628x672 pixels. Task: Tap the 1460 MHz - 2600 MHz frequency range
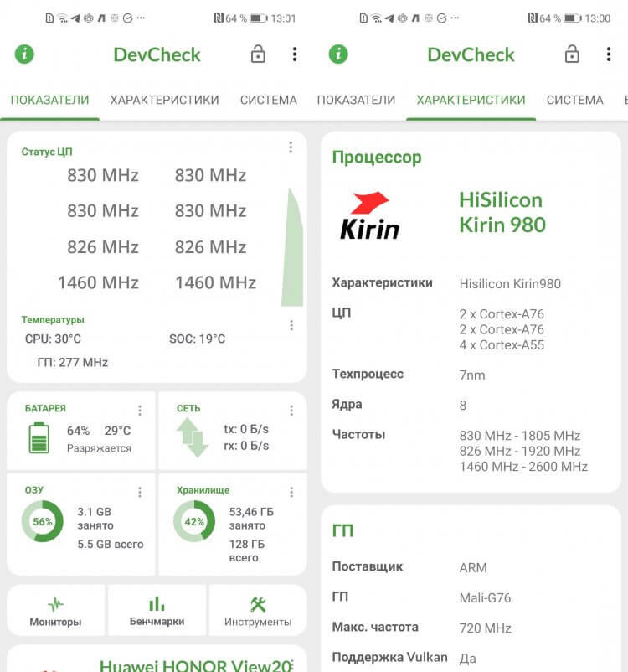(523, 466)
